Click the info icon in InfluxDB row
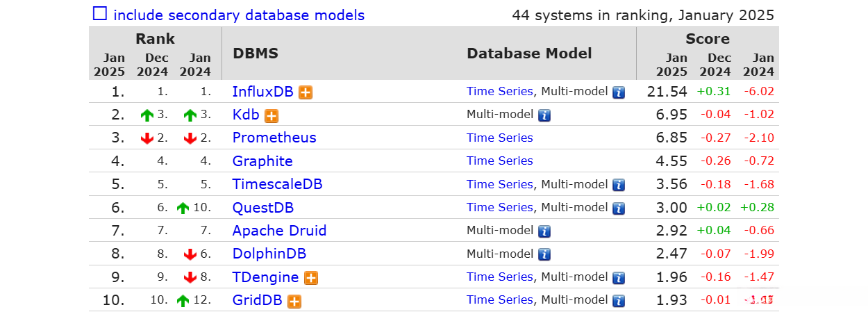This screenshot has height=312, width=868. click(x=619, y=92)
